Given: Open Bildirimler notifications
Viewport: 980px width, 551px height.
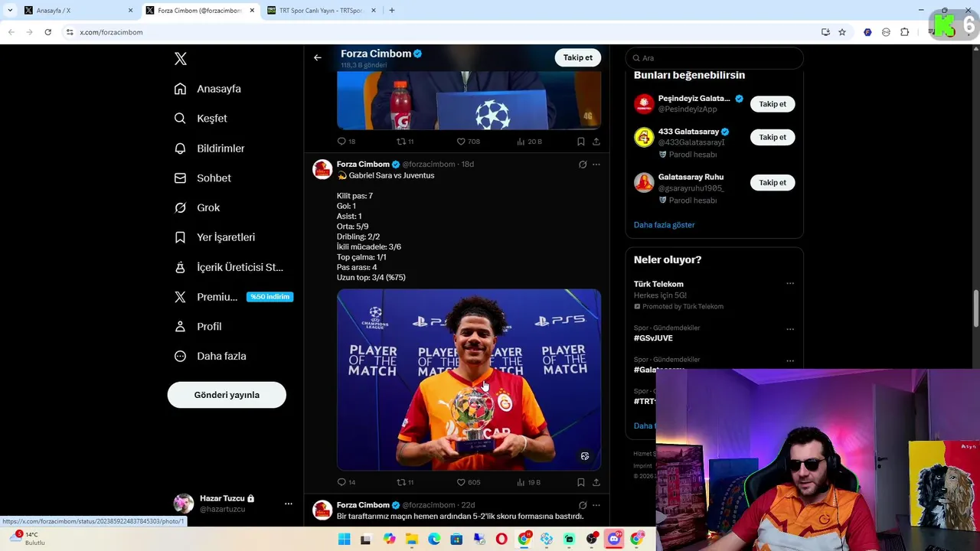Looking at the screenshot, I should pos(209,148).
